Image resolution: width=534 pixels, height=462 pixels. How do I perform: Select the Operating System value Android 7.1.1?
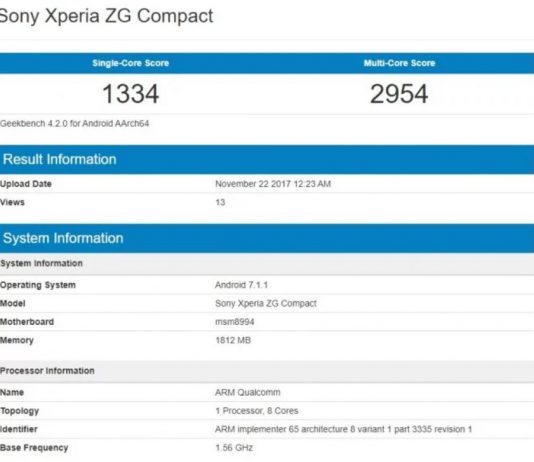[x=241, y=285]
